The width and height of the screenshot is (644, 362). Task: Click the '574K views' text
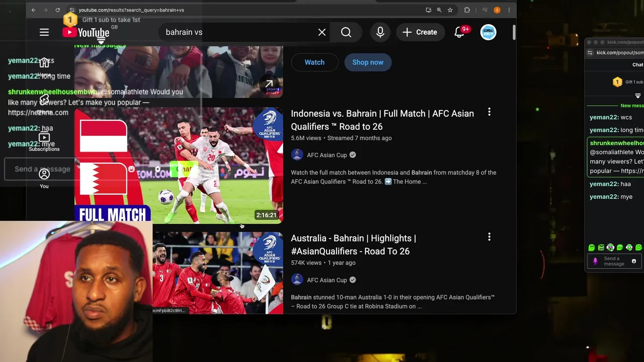(x=306, y=262)
